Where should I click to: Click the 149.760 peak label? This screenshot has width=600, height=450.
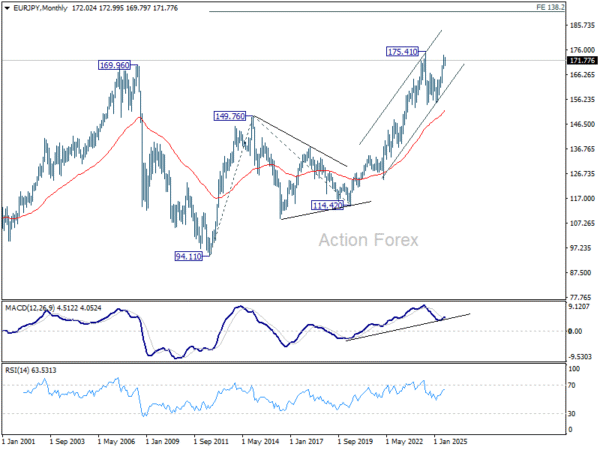230,116
